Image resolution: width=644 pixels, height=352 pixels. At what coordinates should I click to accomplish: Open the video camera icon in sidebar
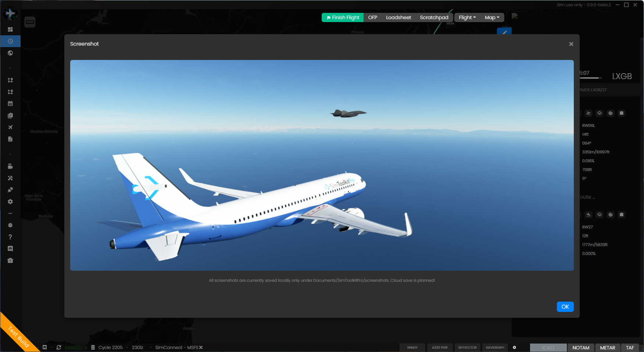click(10, 166)
